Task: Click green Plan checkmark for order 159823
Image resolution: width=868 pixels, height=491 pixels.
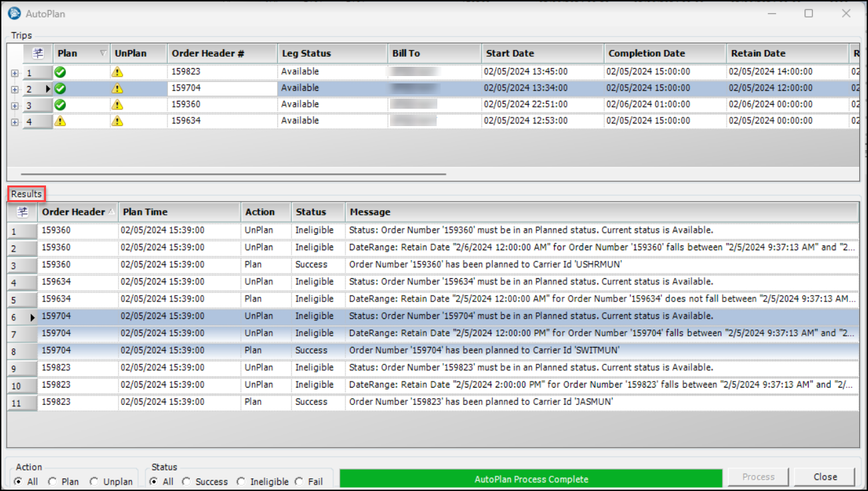Action: coord(60,72)
